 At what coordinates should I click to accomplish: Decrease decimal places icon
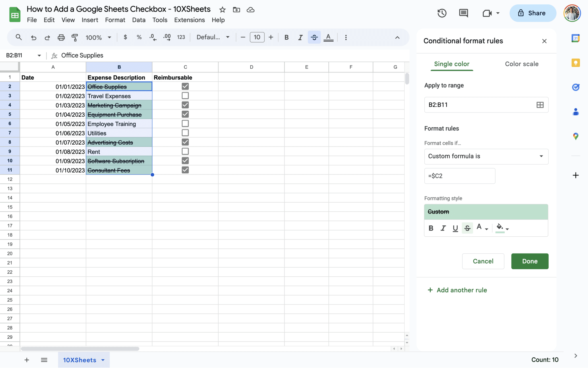(153, 37)
